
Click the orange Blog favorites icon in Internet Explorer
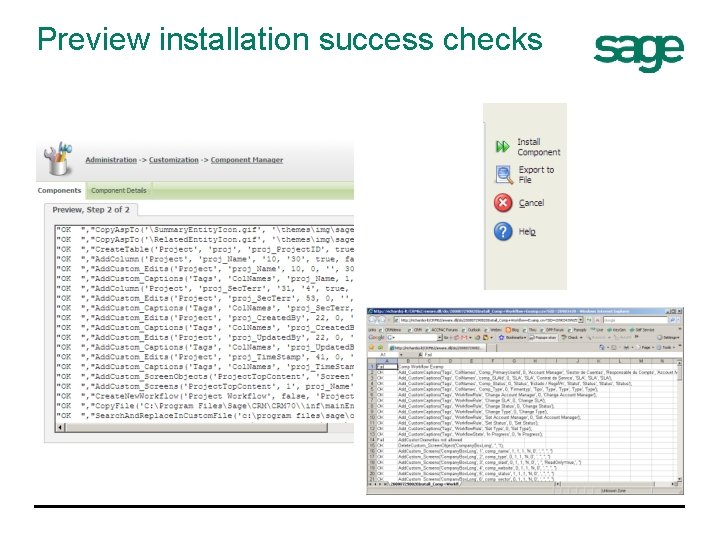coord(508,330)
